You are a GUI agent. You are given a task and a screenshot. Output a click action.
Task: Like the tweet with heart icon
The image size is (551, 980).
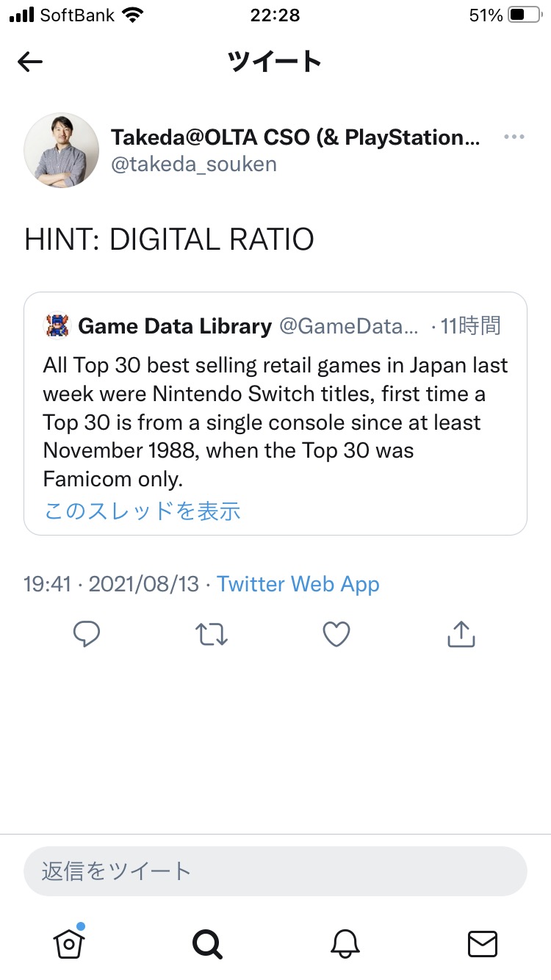(x=336, y=634)
